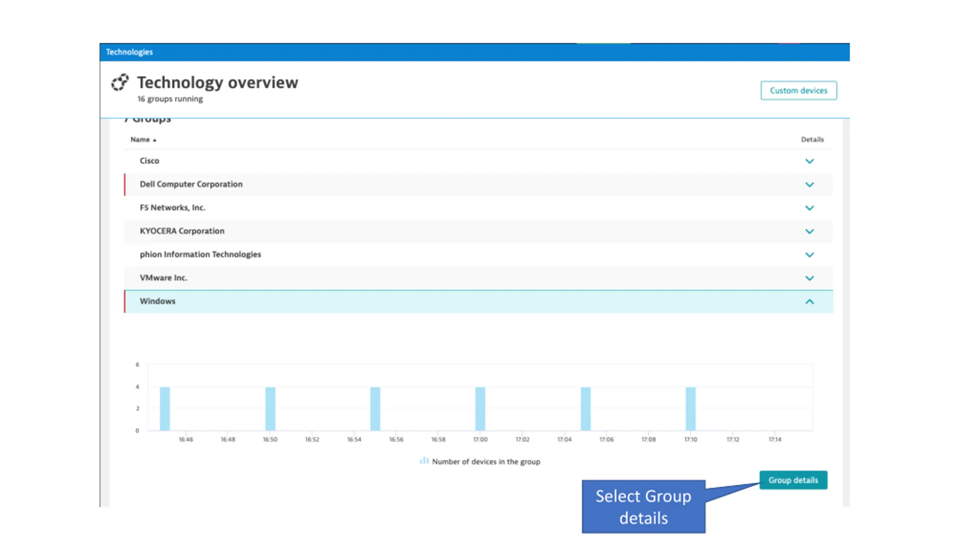Select the Windows group row name
This screenshot has height=551, width=980.
157,301
